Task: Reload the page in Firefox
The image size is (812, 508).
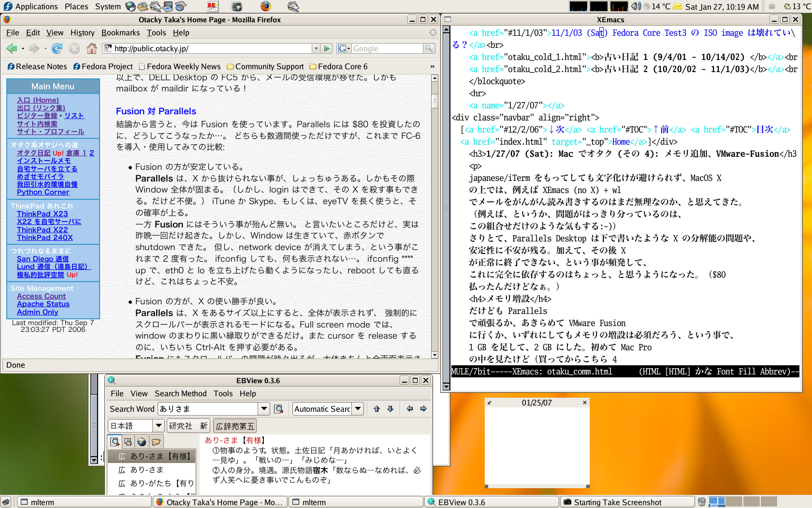Action: click(x=57, y=48)
